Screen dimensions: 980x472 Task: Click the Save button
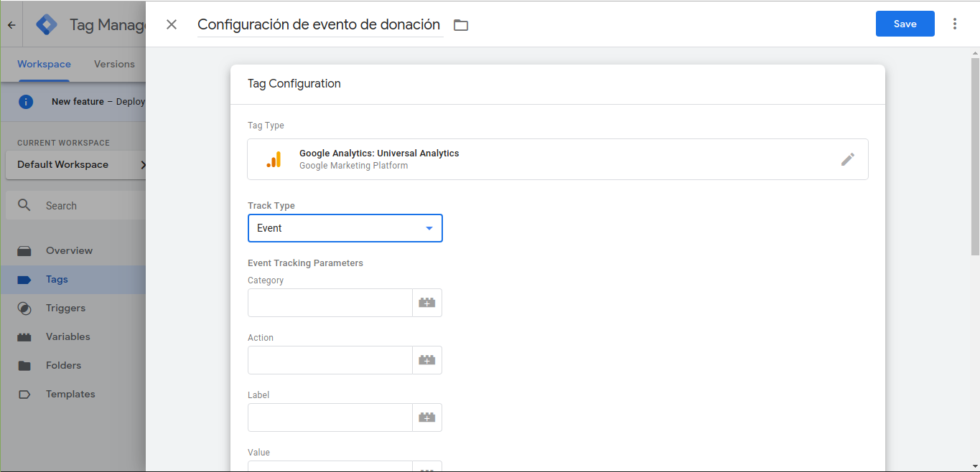tap(905, 24)
